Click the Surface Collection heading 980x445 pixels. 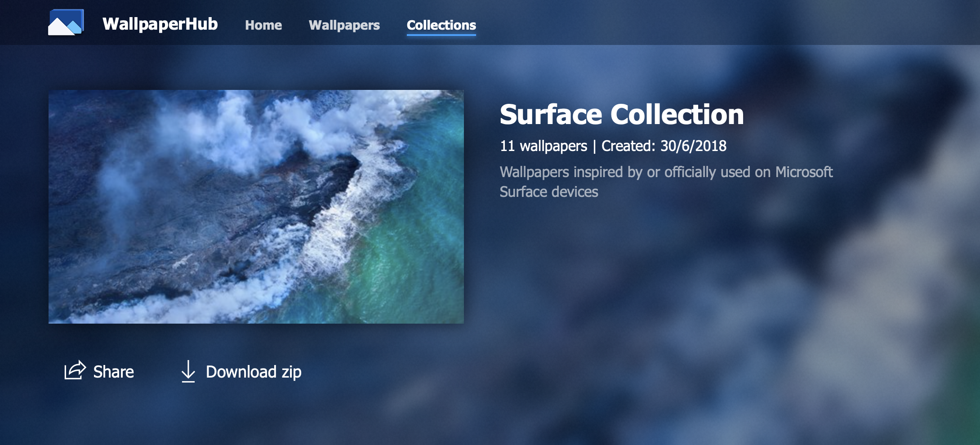click(622, 114)
